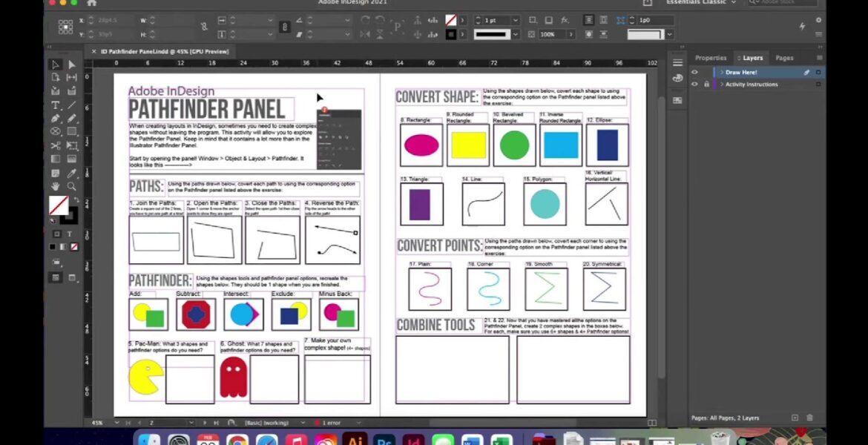The image size is (868, 445).
Task: Go to next page arrow
Action: [205, 423]
